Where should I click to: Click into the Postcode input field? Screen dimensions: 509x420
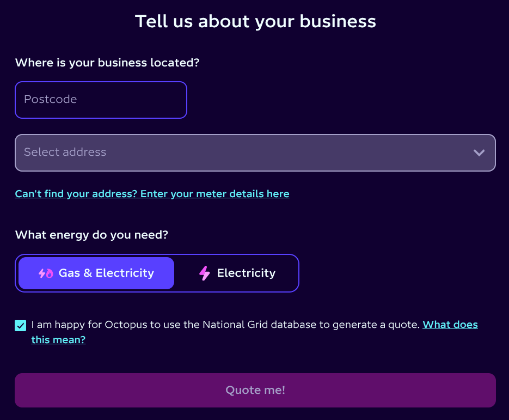tap(101, 100)
